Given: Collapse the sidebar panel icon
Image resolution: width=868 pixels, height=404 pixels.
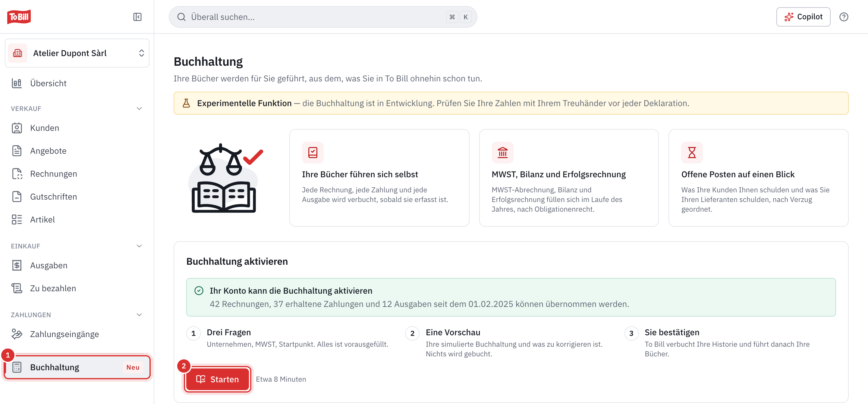Looking at the screenshot, I should (137, 17).
